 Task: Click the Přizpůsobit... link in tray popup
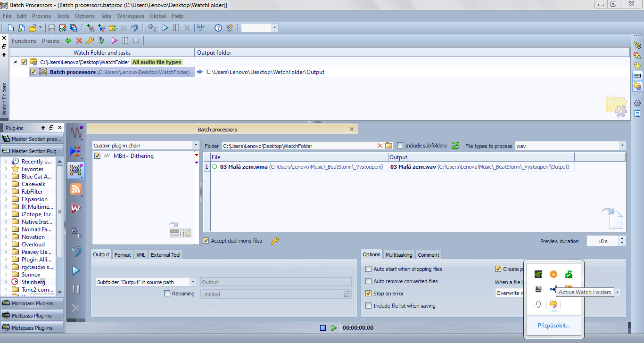tap(554, 325)
